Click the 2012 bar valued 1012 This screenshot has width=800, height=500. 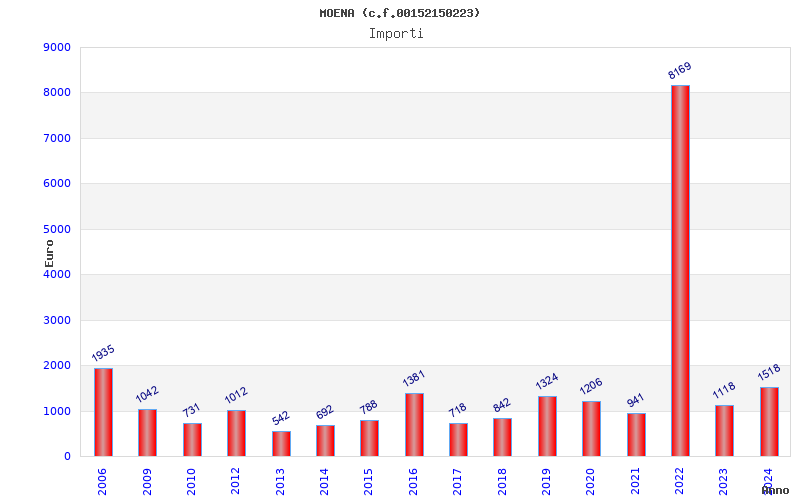236,433
